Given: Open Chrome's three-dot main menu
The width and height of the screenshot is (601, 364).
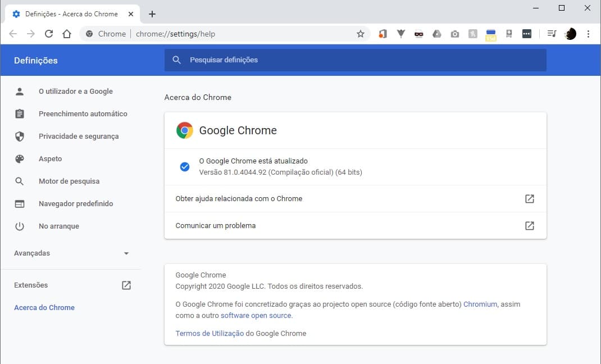Looking at the screenshot, I should (588, 34).
